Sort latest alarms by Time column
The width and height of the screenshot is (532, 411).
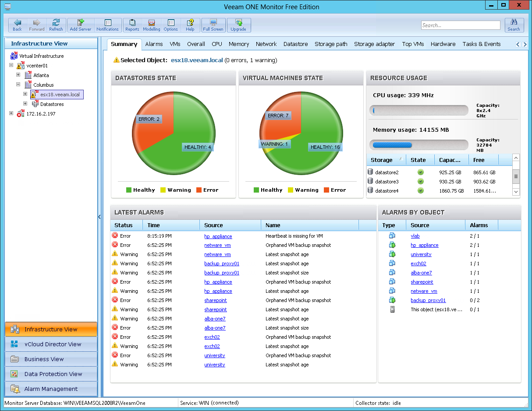(171, 225)
